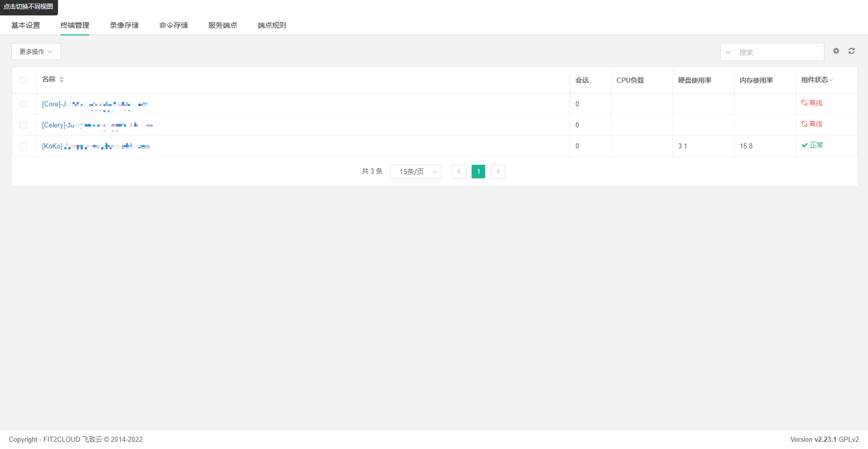868x449 pixels.
Task: Click the CPU负载 column header
Action: point(630,80)
